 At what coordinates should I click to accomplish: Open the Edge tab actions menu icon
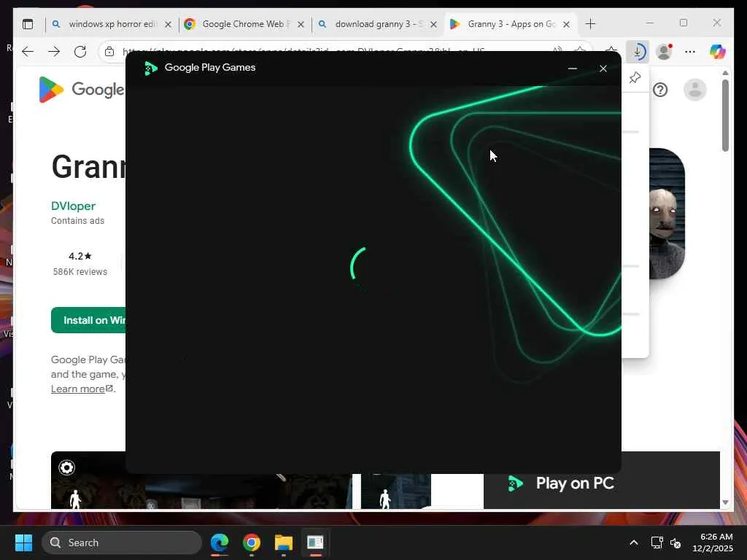(28, 24)
